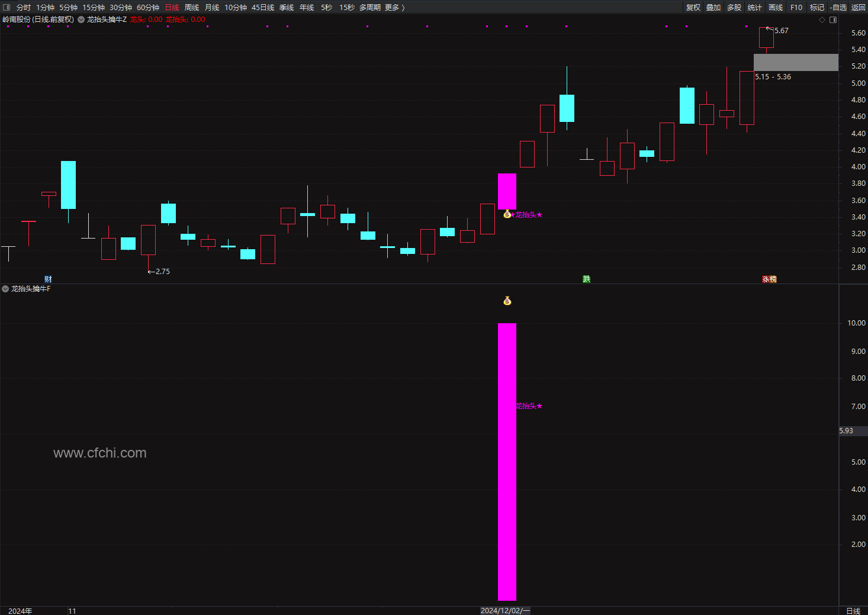Switch to the 季线 quarterly chart
This screenshot has width=868, height=615.
point(287,8)
